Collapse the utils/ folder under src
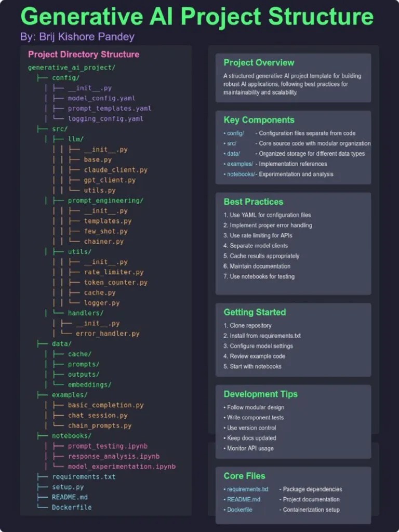Screen dimensions: 399x532 pos(79,251)
